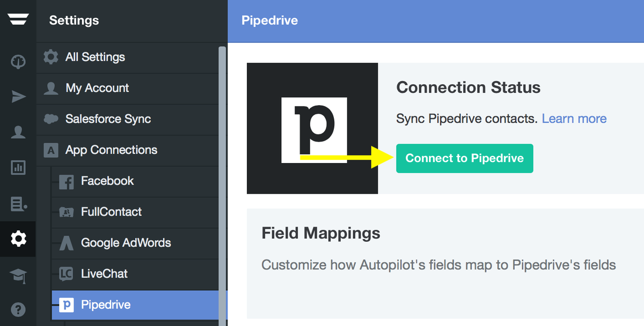644x326 pixels.
Task: Open My Account settings
Action: coord(128,88)
